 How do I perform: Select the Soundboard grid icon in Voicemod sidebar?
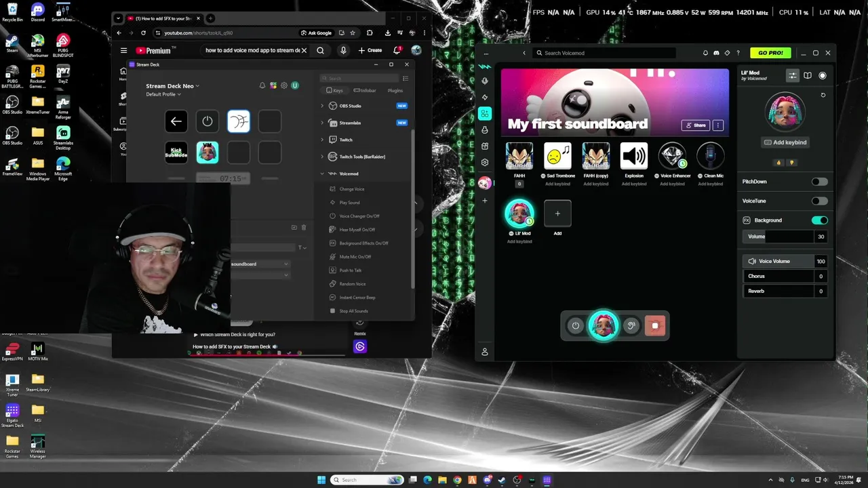484,114
